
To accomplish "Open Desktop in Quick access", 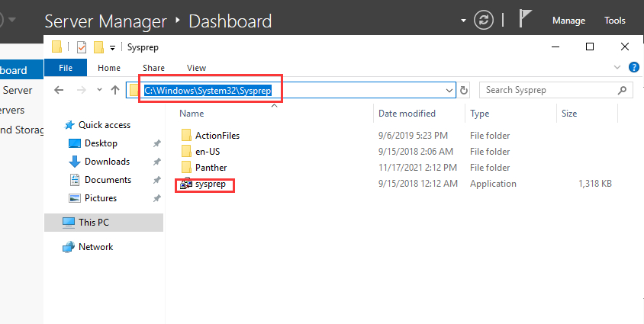I will [93, 143].
